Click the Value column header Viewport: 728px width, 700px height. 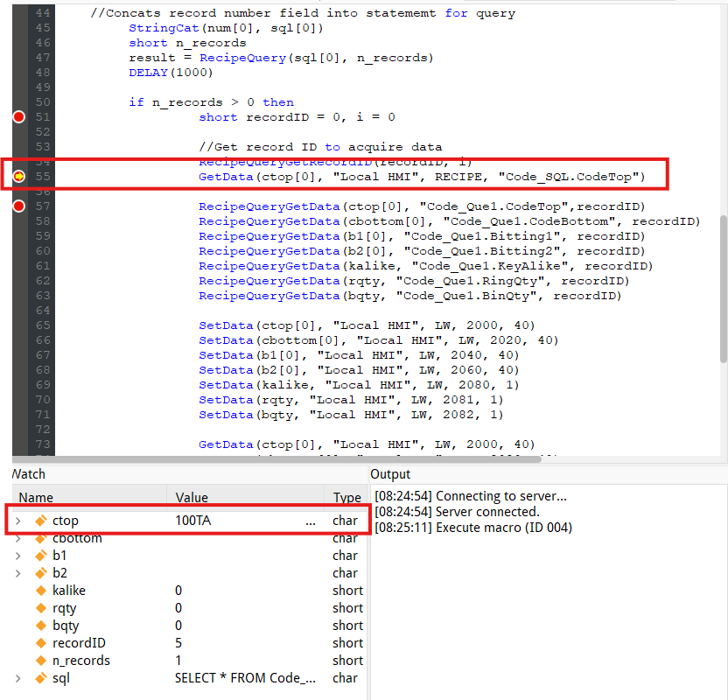245,497
